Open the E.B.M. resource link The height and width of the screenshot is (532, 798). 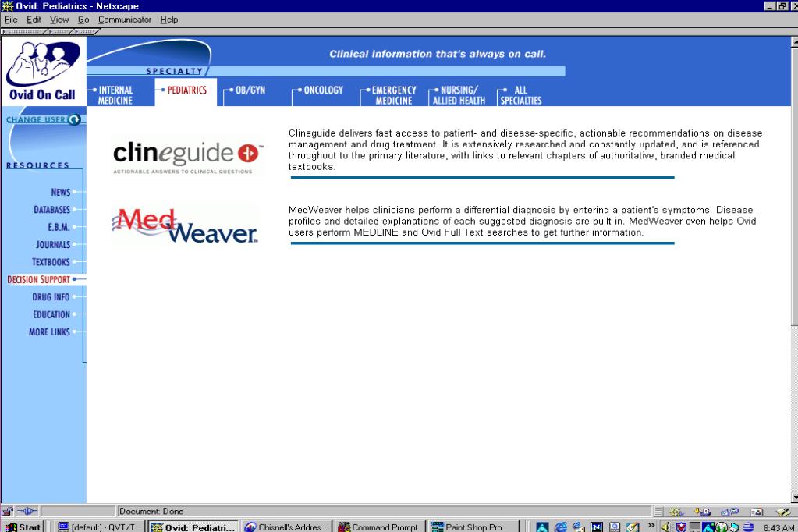(59, 227)
